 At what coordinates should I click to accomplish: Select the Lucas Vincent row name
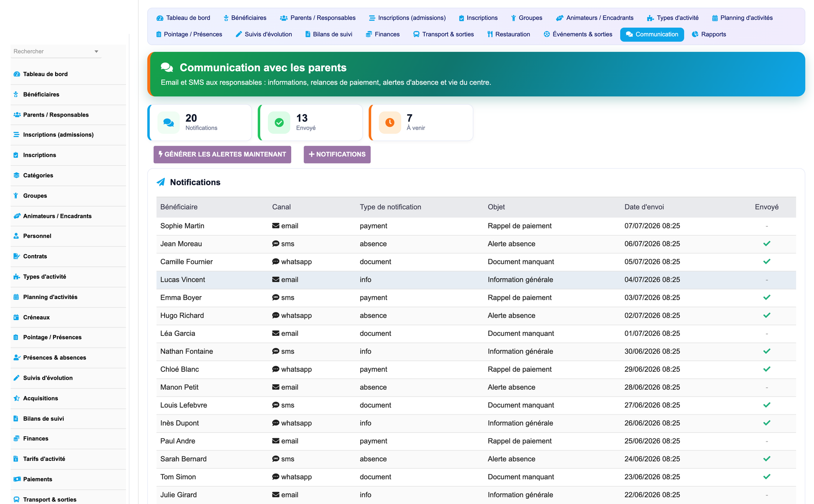pyautogui.click(x=183, y=280)
